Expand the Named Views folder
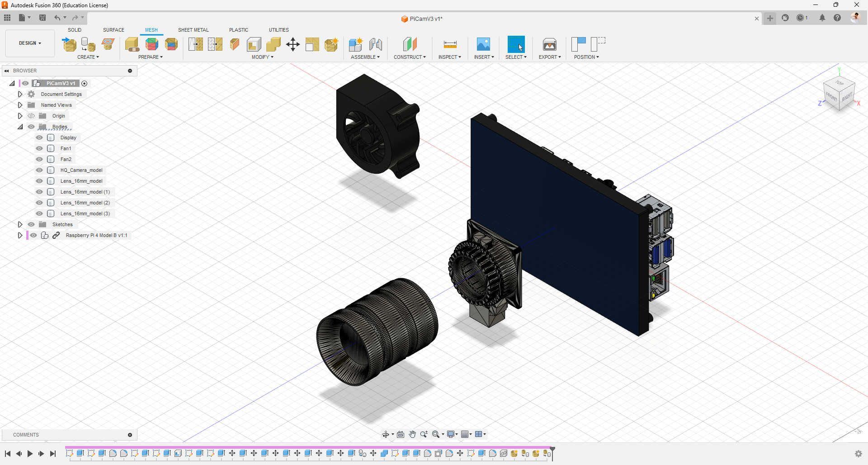This screenshot has width=868, height=465. [x=20, y=105]
